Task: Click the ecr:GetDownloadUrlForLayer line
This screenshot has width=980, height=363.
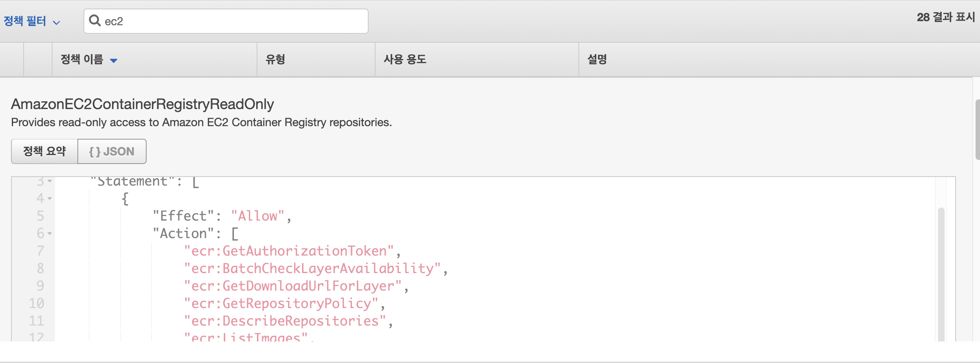Action: pos(296,286)
